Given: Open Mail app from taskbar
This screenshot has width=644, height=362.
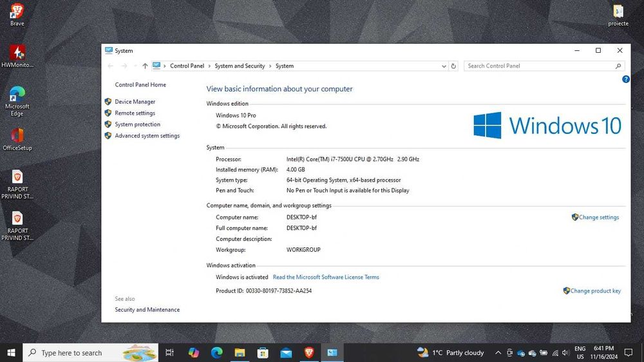Looking at the screenshot, I should pyautogui.click(x=287, y=352).
